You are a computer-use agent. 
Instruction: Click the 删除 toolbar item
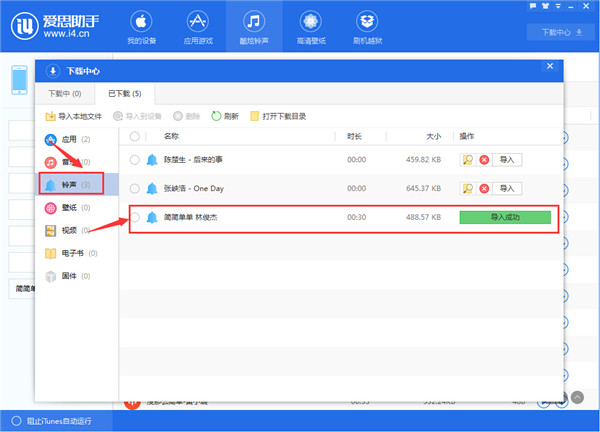pos(187,116)
